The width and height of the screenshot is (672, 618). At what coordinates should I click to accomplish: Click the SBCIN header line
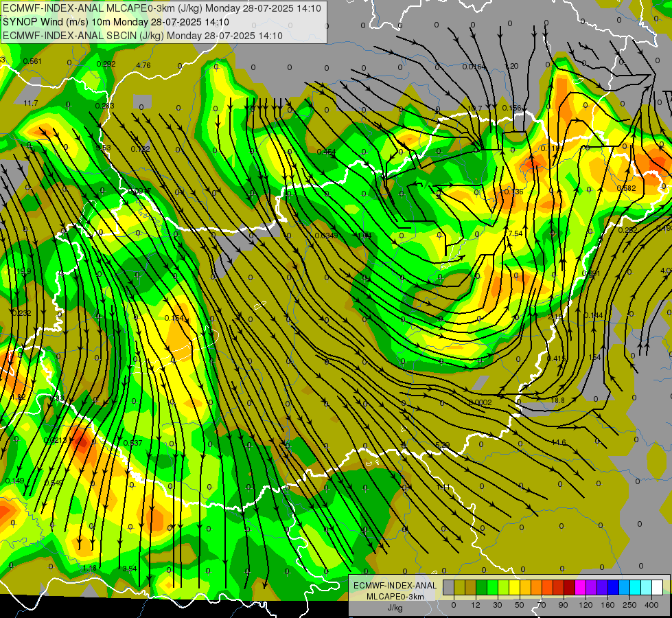tap(143, 36)
